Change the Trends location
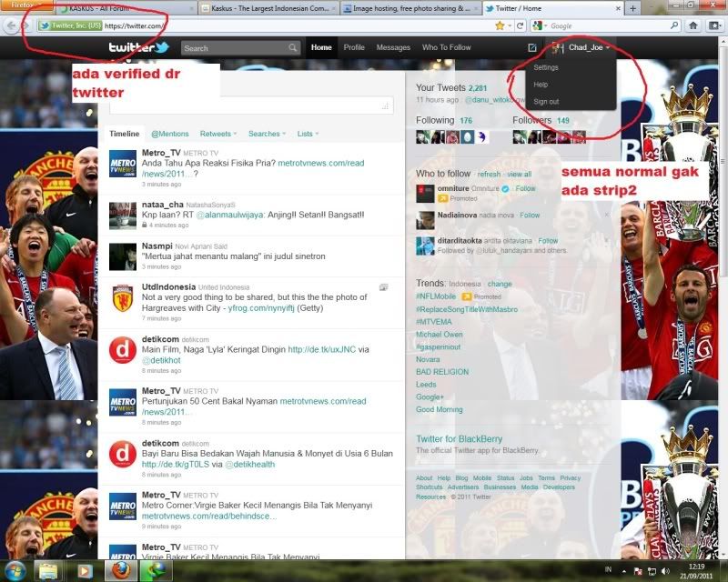Viewport: 728px width, 582px height. pos(500,284)
